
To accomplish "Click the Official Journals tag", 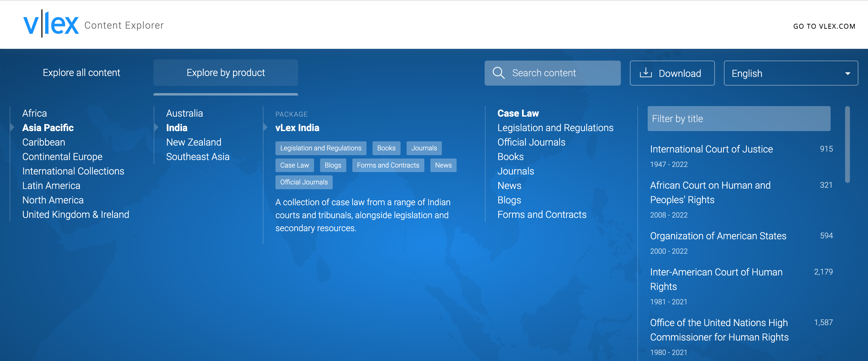I will tap(303, 182).
